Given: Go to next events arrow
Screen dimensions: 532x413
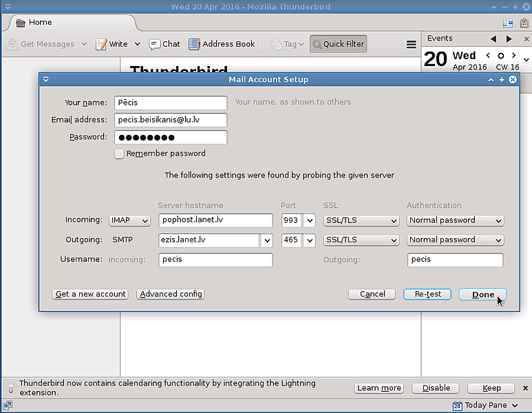Looking at the screenshot, I should coord(509,39).
